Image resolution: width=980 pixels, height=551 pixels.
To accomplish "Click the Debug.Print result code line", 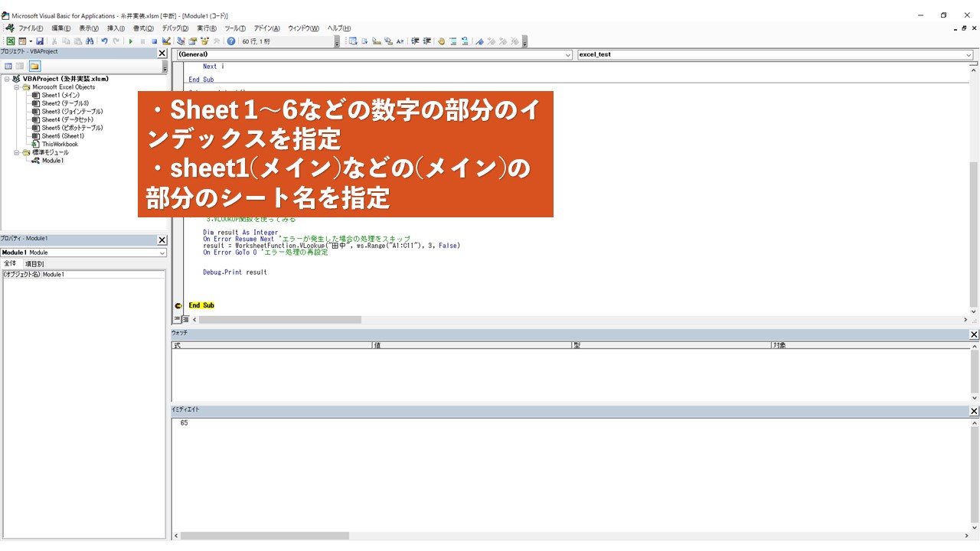I will pos(235,272).
